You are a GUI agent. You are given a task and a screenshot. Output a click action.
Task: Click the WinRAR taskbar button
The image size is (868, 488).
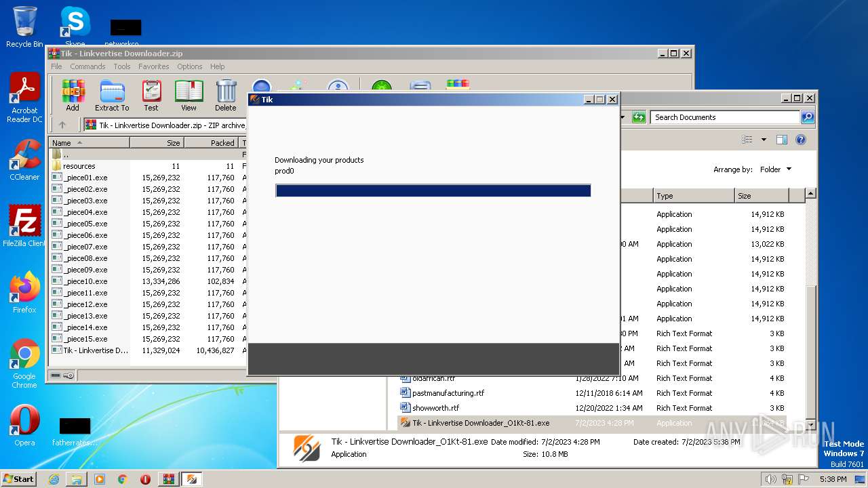click(168, 479)
